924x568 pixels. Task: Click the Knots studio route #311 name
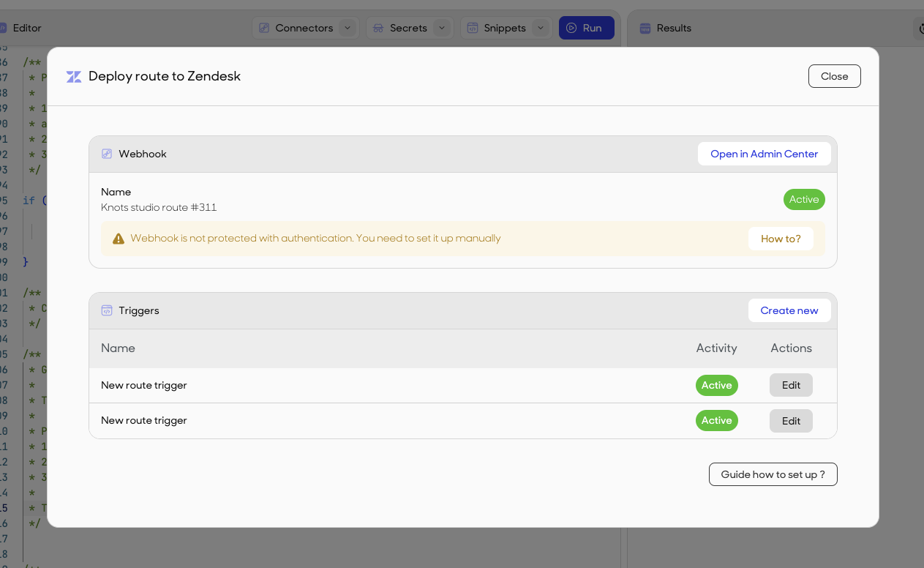[159, 207]
